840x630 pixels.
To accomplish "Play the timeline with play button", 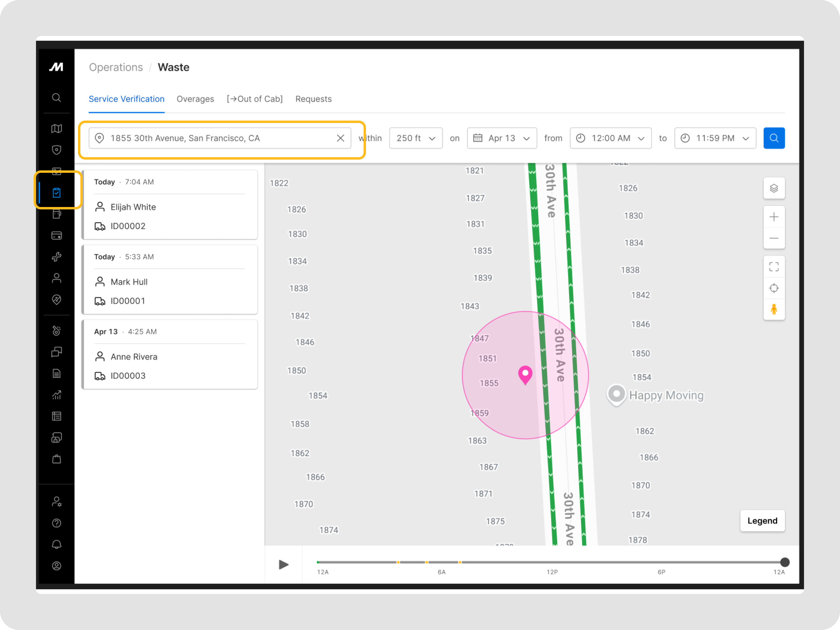I will click(x=283, y=564).
